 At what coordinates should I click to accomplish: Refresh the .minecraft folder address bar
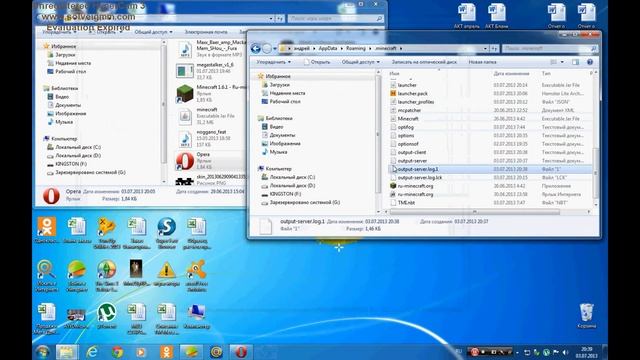tap(494, 49)
